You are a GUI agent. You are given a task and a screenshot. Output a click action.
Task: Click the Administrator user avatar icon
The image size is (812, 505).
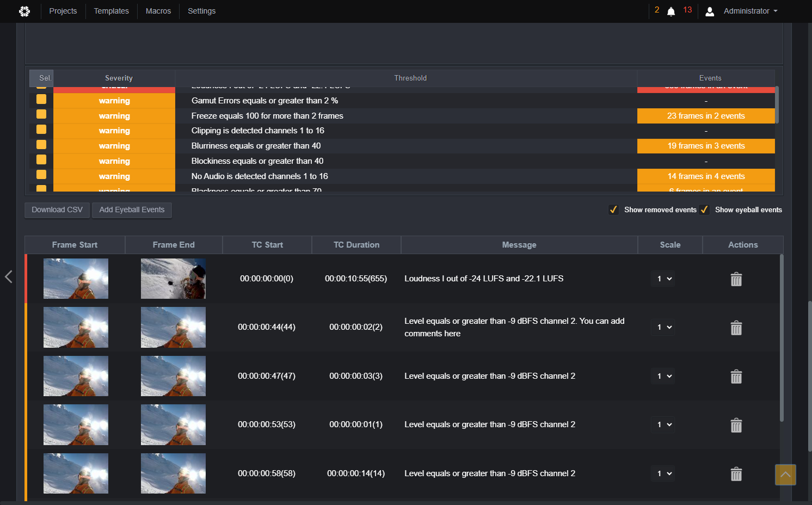click(710, 11)
